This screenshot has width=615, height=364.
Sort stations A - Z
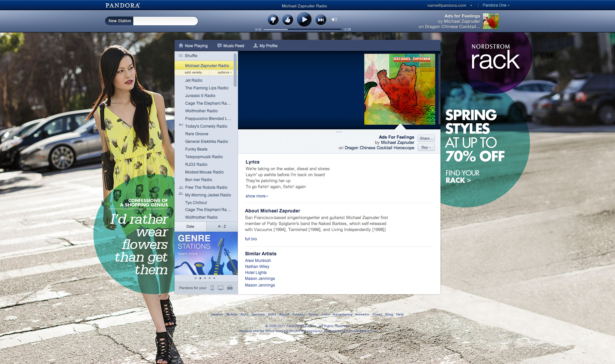[x=222, y=226]
